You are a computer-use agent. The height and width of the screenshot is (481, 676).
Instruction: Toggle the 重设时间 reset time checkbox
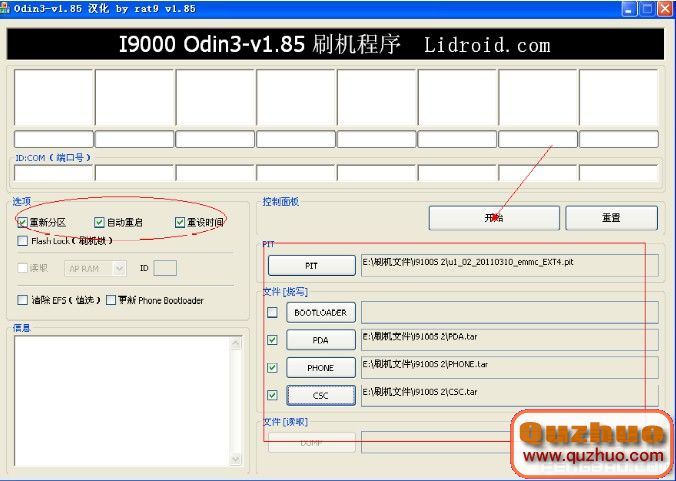point(180,222)
